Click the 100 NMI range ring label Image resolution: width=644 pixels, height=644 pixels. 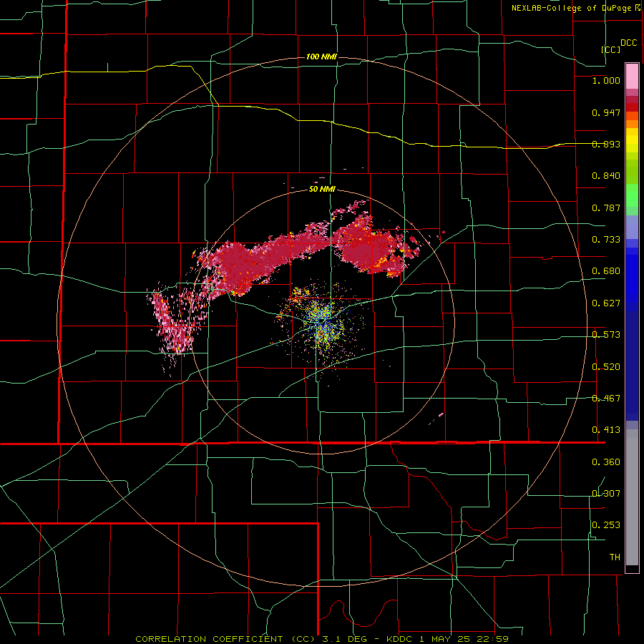[321, 57]
